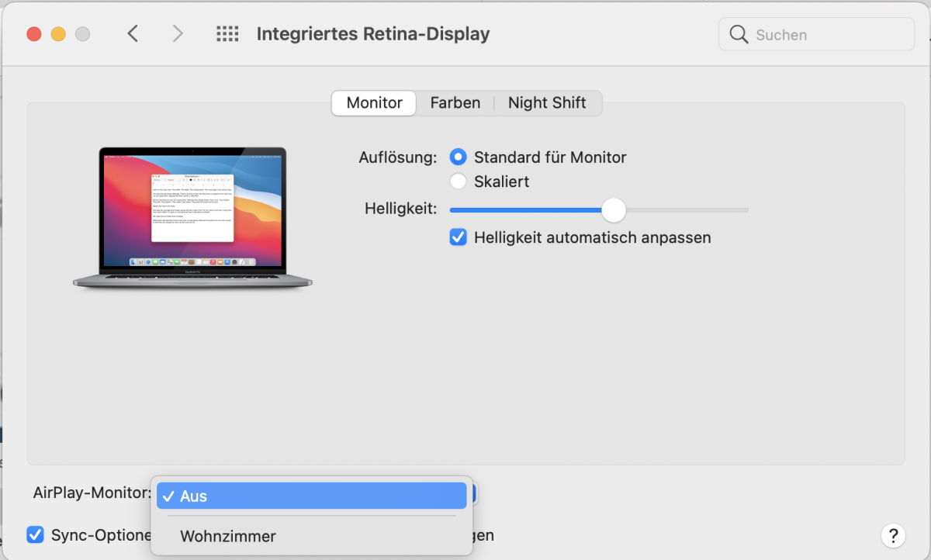Open the Night Shift tab
The width and height of the screenshot is (931, 560).
(x=547, y=103)
